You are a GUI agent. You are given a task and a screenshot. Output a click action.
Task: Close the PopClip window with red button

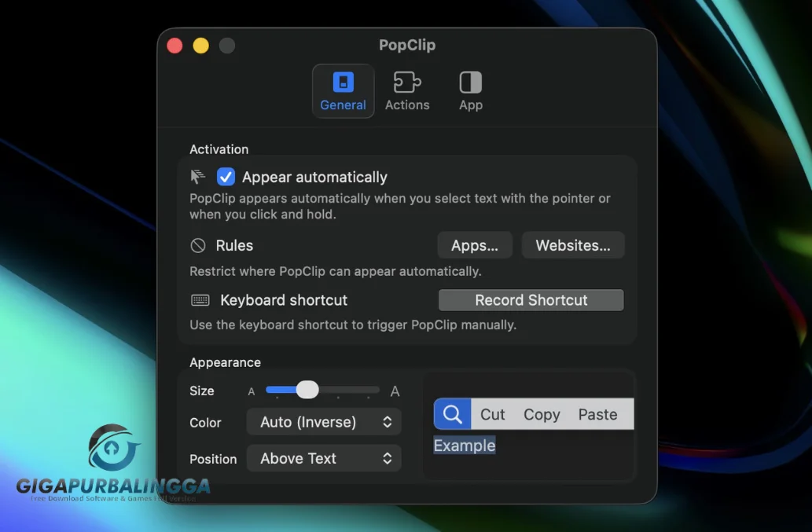(x=175, y=46)
